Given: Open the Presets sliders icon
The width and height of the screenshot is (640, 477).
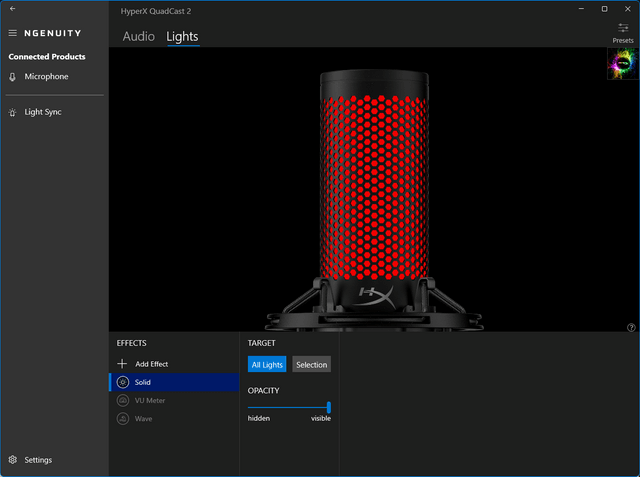Looking at the screenshot, I should pyautogui.click(x=623, y=28).
